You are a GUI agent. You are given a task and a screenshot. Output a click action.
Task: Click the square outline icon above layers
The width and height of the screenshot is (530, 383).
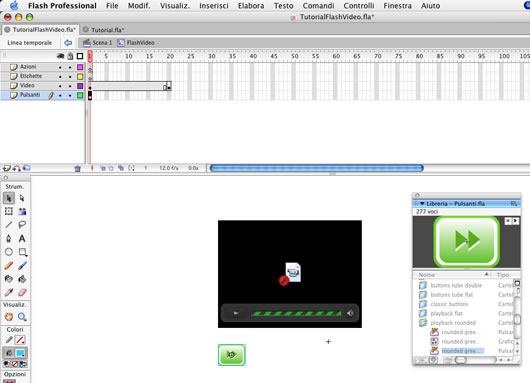coord(80,56)
